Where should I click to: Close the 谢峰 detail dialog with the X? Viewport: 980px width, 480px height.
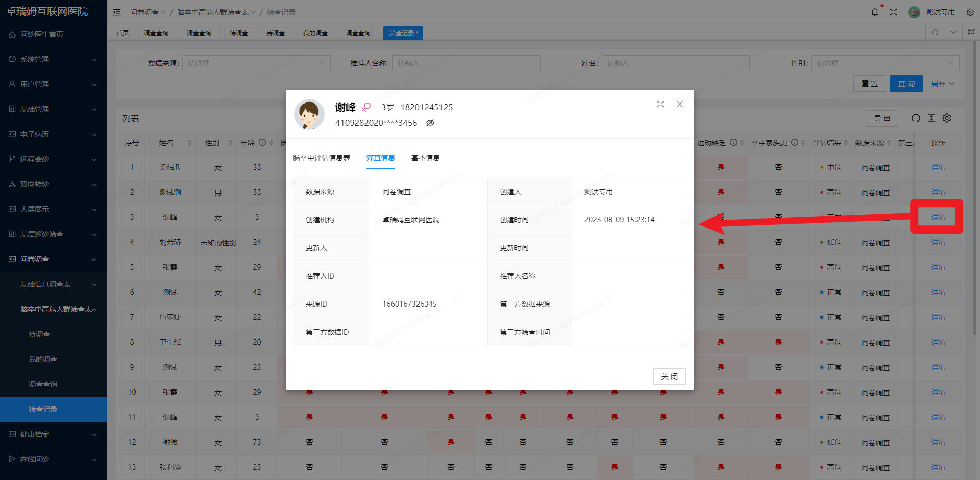click(679, 104)
